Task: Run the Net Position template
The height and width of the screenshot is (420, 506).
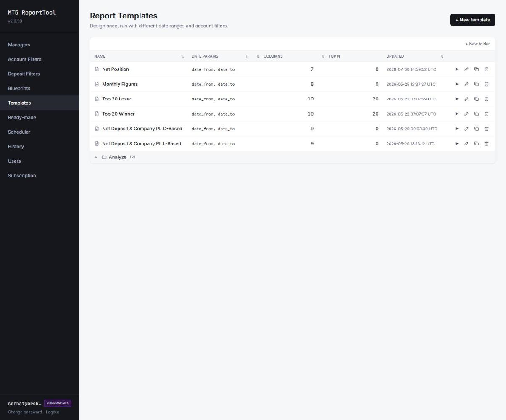Action: coord(457,69)
